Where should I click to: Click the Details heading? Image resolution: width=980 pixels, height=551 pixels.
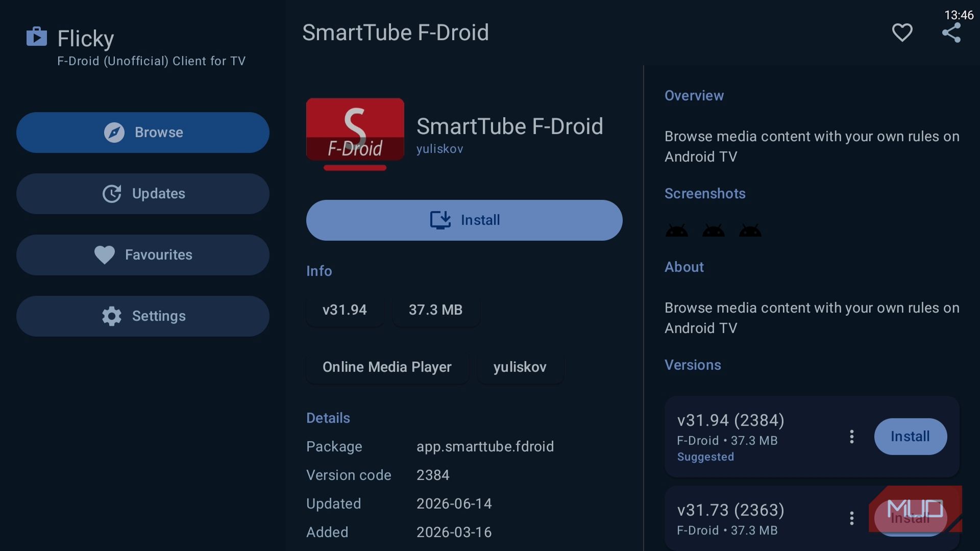point(328,418)
